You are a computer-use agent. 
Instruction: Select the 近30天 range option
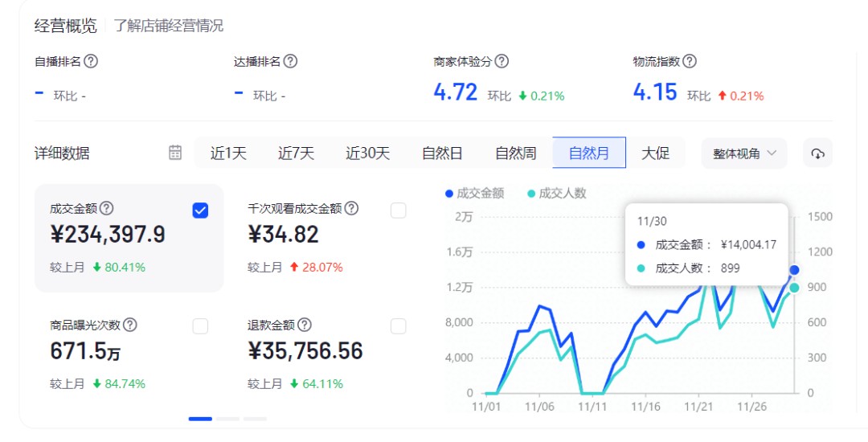click(367, 153)
